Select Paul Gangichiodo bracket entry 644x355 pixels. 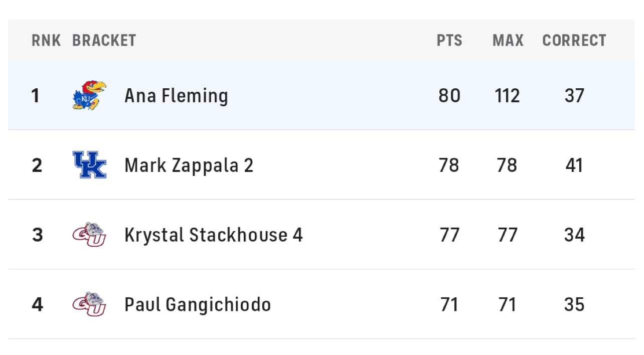198,304
